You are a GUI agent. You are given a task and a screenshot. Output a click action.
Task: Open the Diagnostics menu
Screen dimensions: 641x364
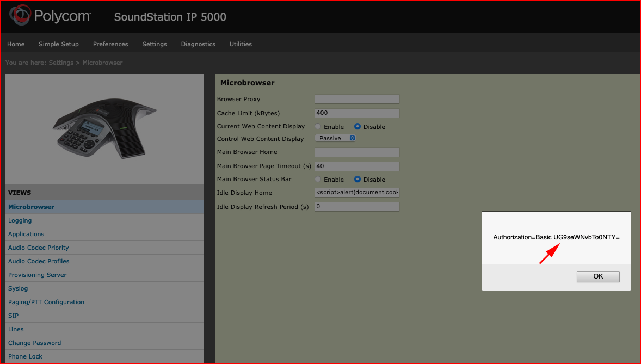pos(198,44)
